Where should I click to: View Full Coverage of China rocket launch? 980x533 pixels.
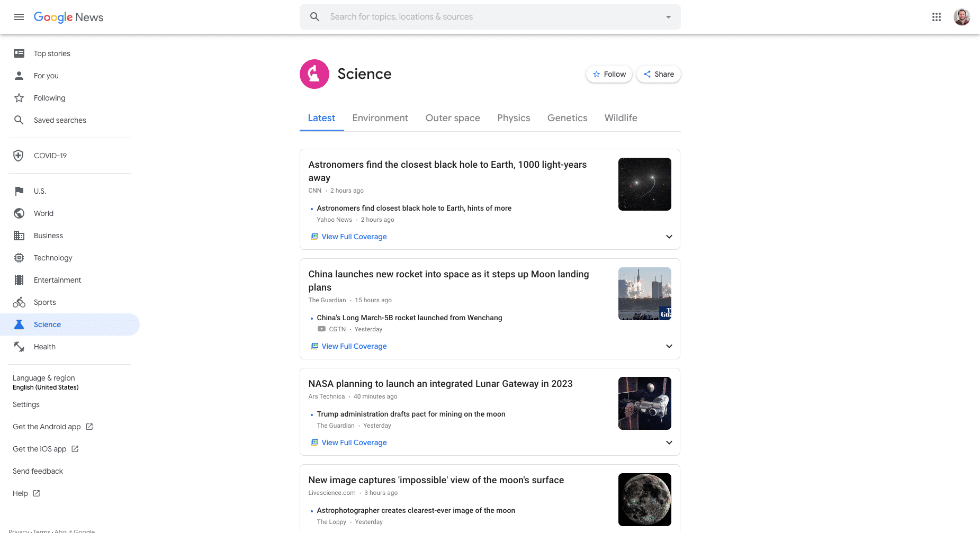coord(354,346)
